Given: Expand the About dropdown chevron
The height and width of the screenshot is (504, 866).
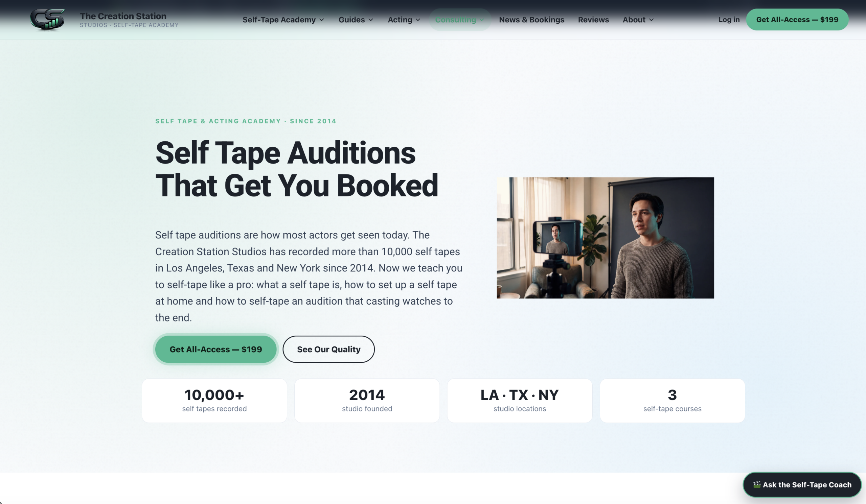Looking at the screenshot, I should [x=651, y=20].
